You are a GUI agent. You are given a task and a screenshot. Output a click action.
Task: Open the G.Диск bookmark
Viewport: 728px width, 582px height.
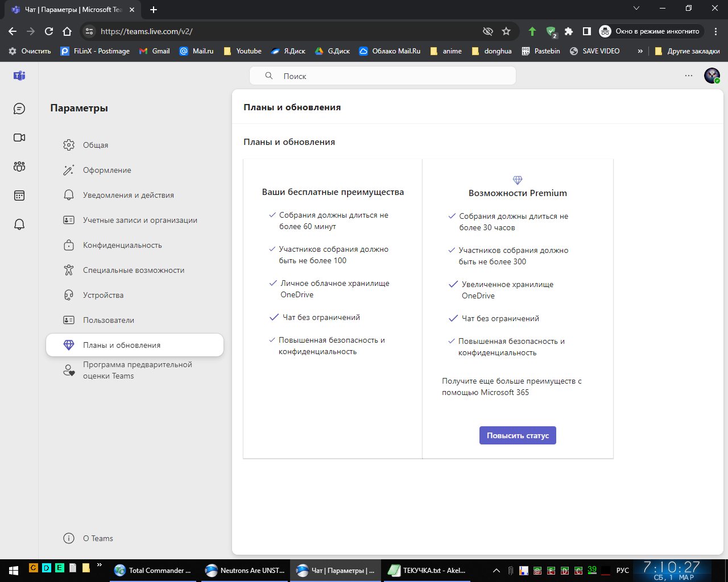pos(332,51)
